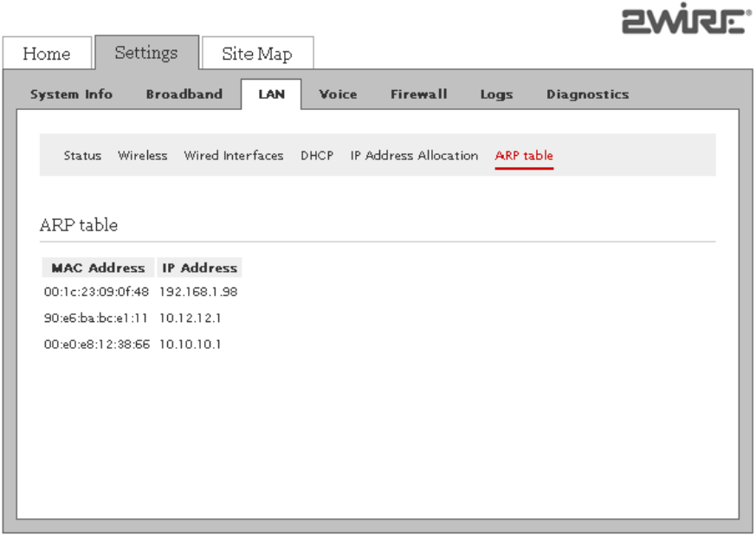Select MAC address 90:e6:ba:bc:e1:11

95,318
